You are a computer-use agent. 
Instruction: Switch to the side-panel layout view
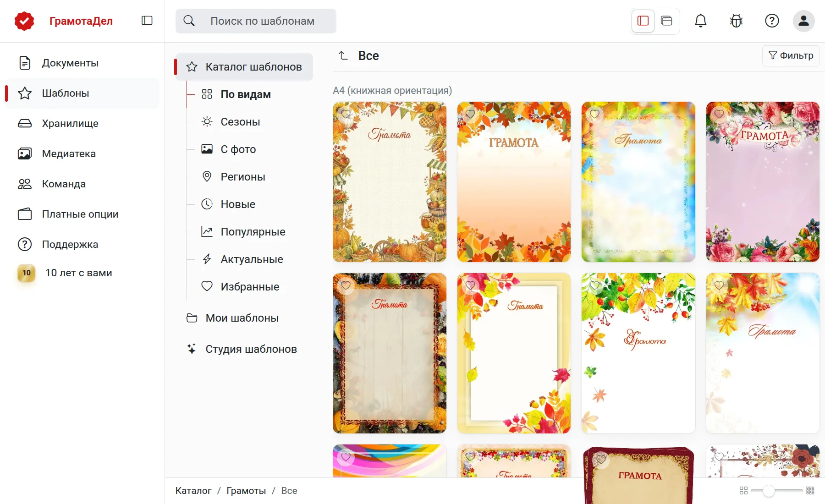coord(643,21)
